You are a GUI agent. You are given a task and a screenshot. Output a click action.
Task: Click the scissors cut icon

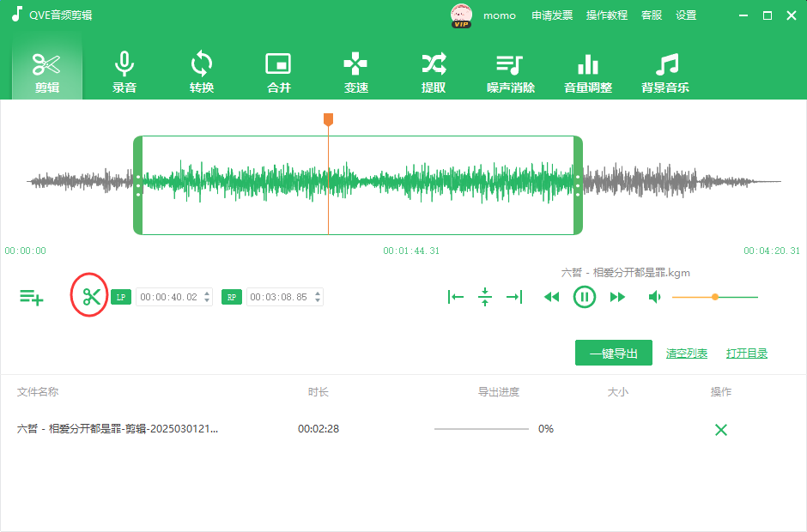(x=92, y=297)
